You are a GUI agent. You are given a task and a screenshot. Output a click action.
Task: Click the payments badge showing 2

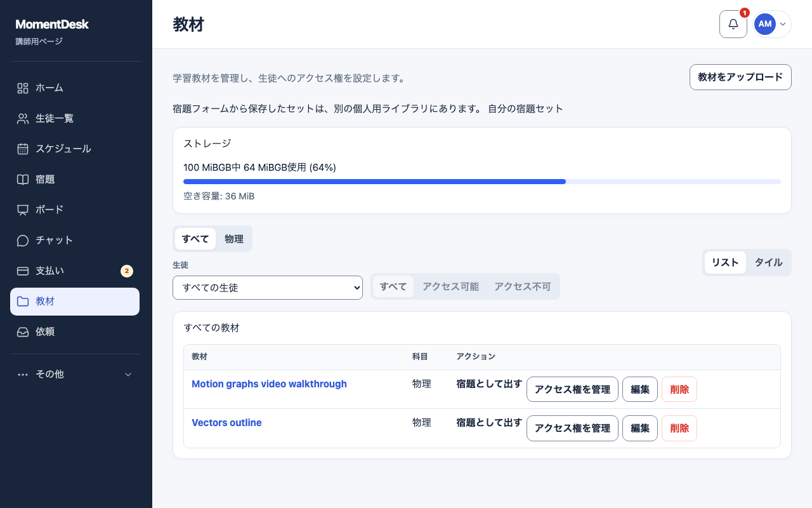coord(127,271)
